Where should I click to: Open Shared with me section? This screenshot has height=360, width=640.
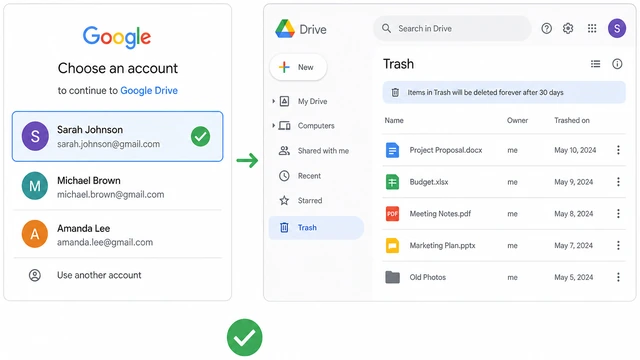323,151
